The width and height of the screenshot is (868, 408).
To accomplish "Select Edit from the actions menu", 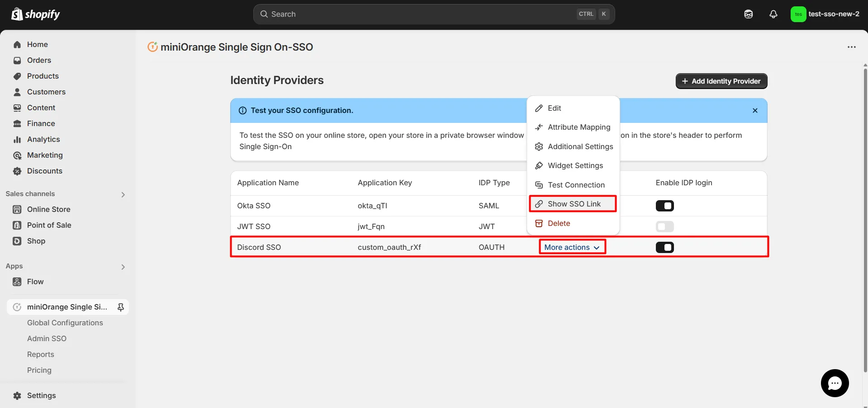I will (573, 108).
